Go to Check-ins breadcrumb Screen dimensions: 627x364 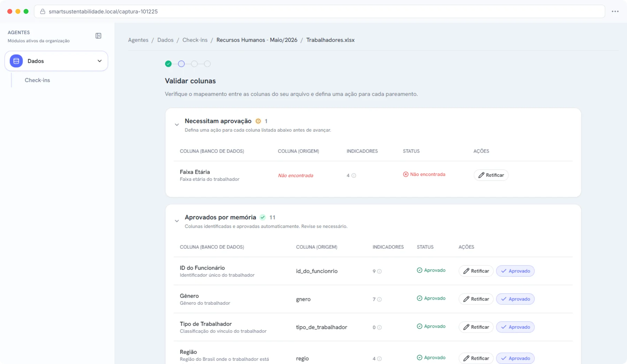pyautogui.click(x=195, y=40)
